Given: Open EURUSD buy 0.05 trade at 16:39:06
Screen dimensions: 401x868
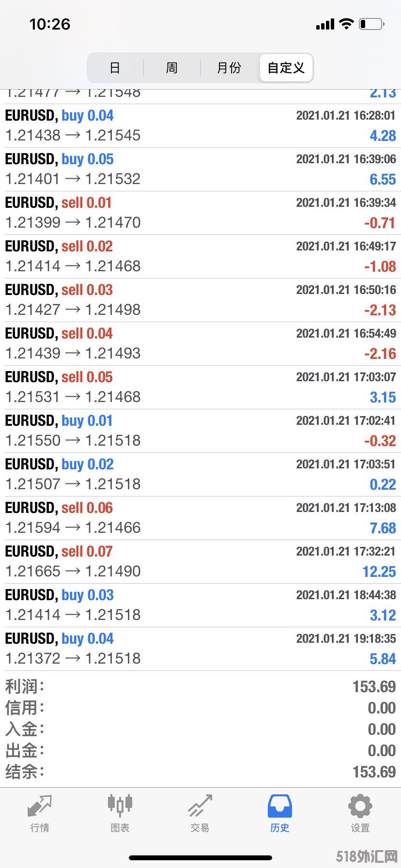Looking at the screenshot, I should point(200,170).
